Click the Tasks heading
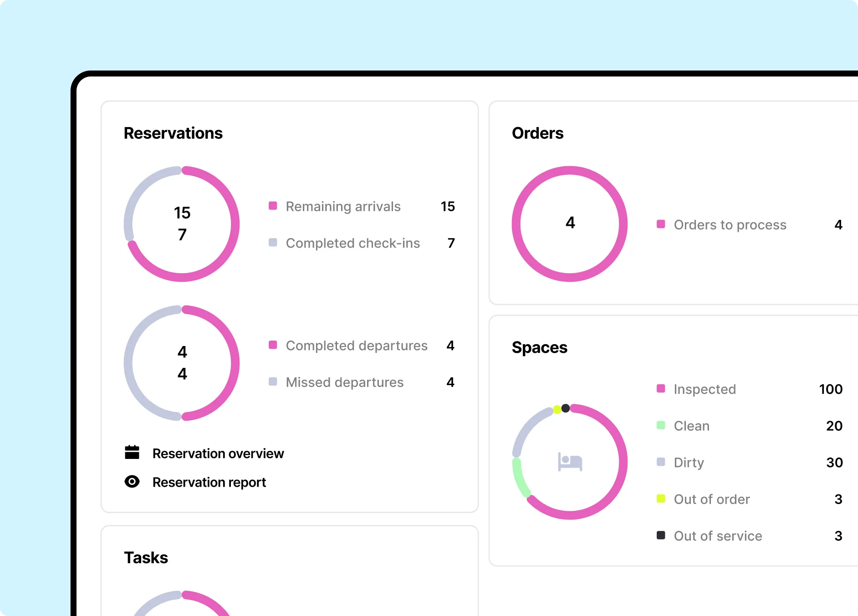Image resolution: width=858 pixels, height=616 pixels. [146, 558]
